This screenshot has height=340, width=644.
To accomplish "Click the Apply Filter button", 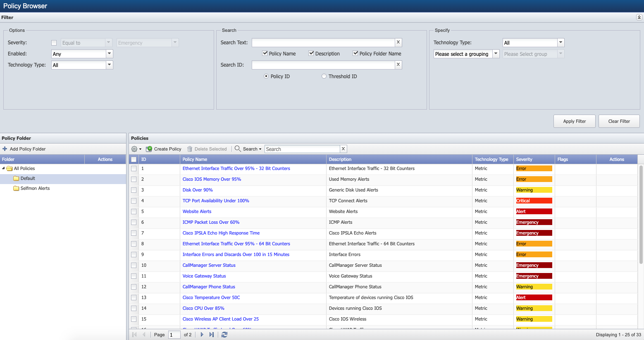I will pos(575,121).
